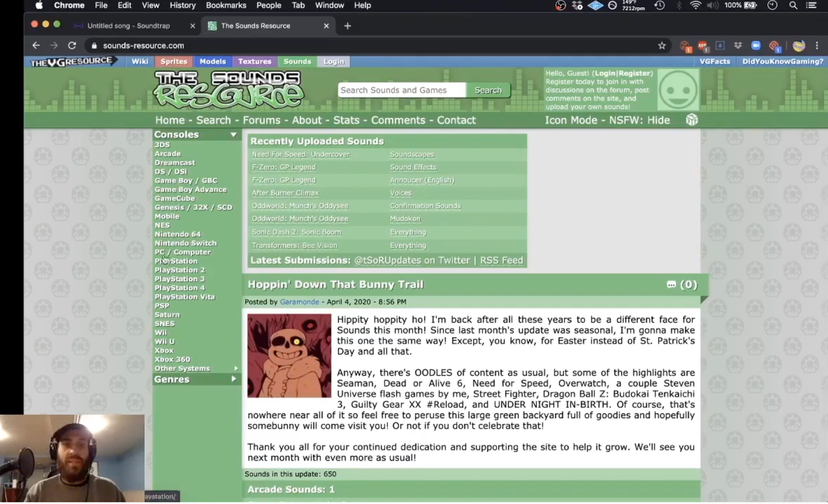Toggle Icon Mode display

coord(571,120)
